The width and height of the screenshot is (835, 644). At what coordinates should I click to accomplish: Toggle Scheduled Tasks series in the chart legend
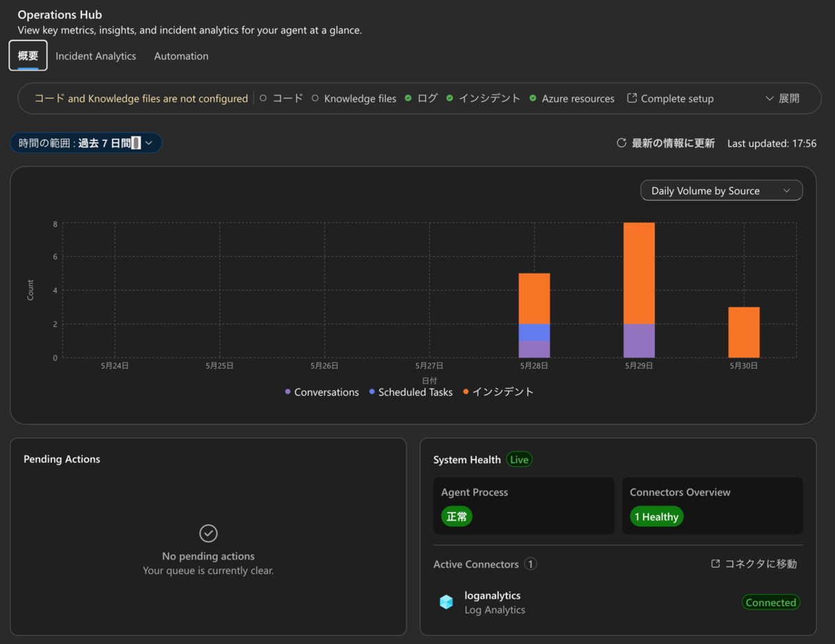(x=411, y=392)
